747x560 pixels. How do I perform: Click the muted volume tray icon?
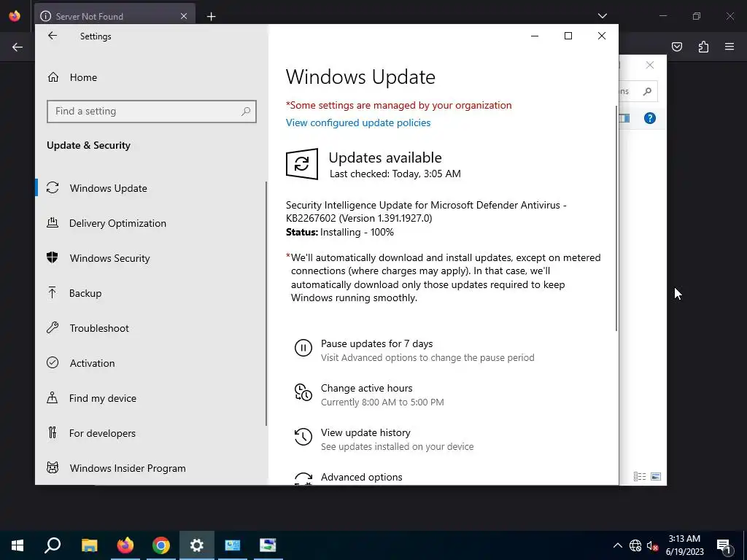tap(653, 545)
